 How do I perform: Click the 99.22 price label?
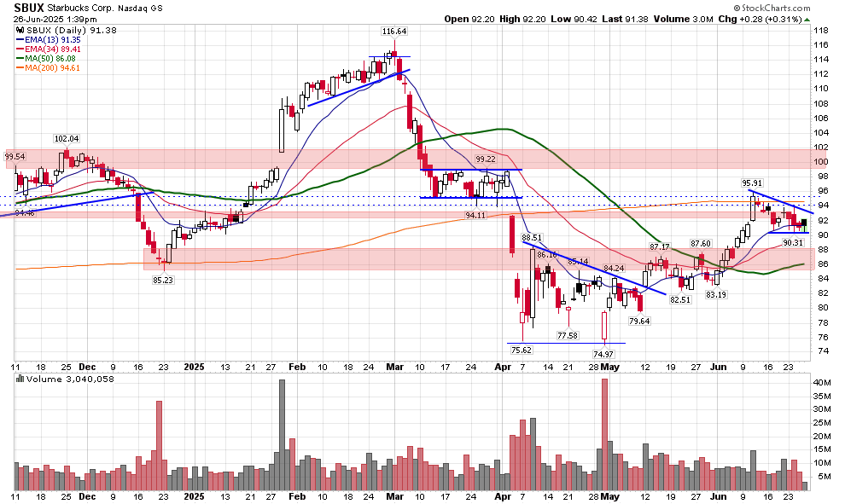486,159
